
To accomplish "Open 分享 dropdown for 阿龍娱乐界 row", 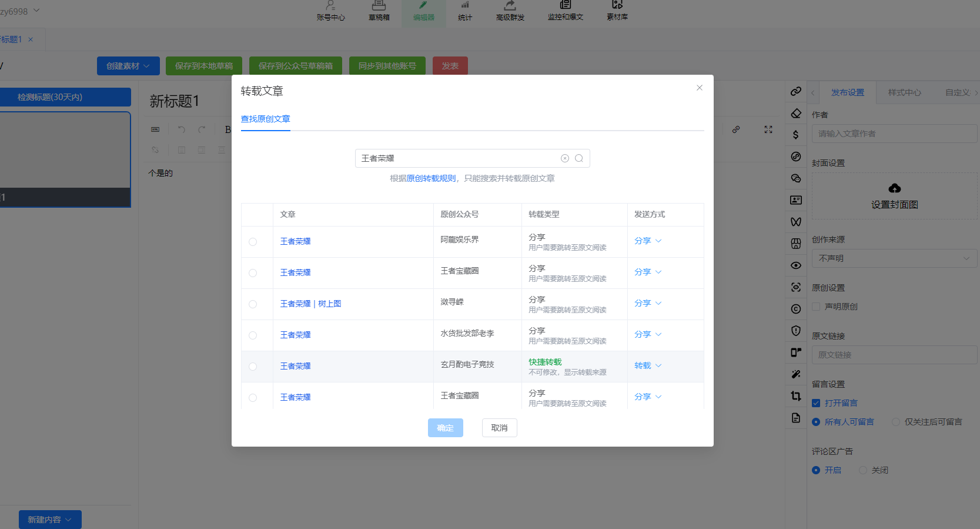I will pyautogui.click(x=648, y=241).
